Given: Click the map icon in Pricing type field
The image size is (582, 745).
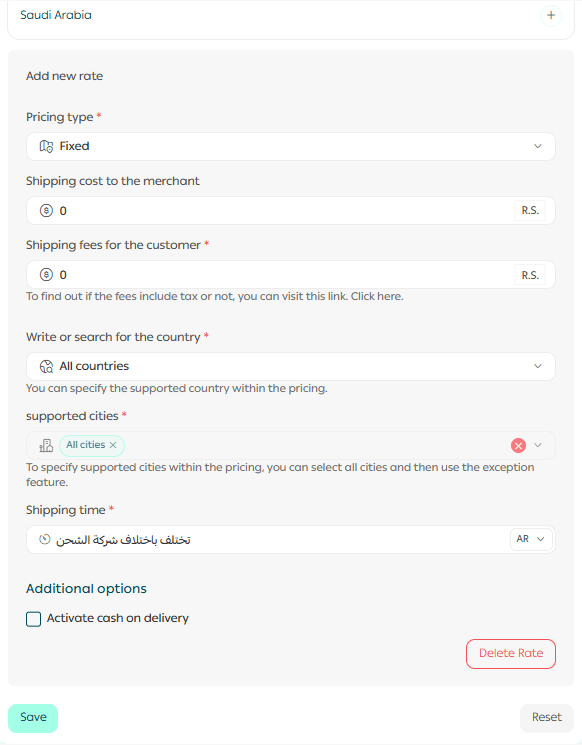Looking at the screenshot, I should click(x=46, y=146).
